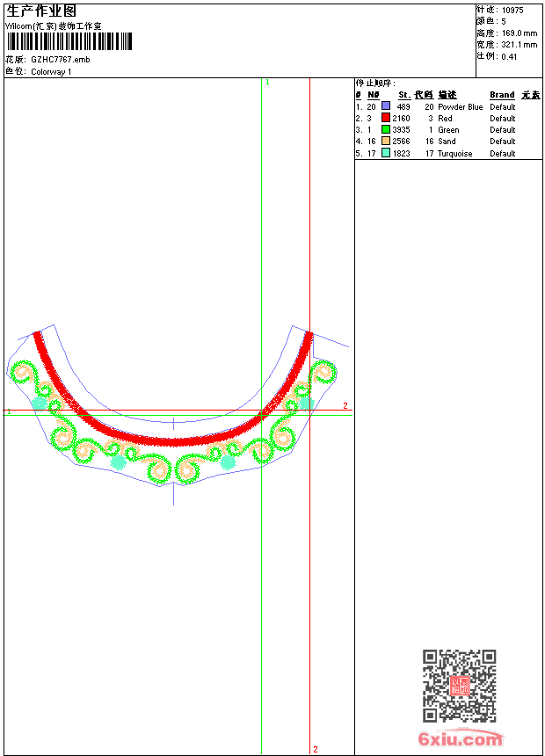This screenshot has height=756, width=545.
Task: Click the Green color swatch
Action: click(386, 129)
